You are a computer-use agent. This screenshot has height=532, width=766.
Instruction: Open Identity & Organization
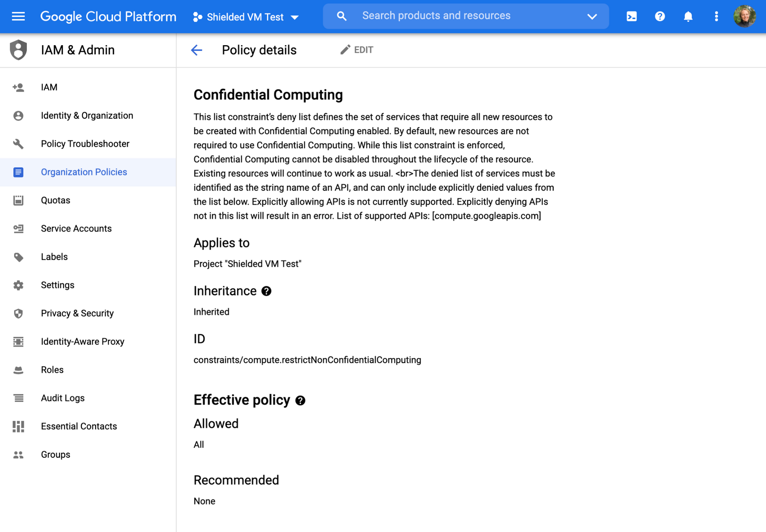pos(88,116)
